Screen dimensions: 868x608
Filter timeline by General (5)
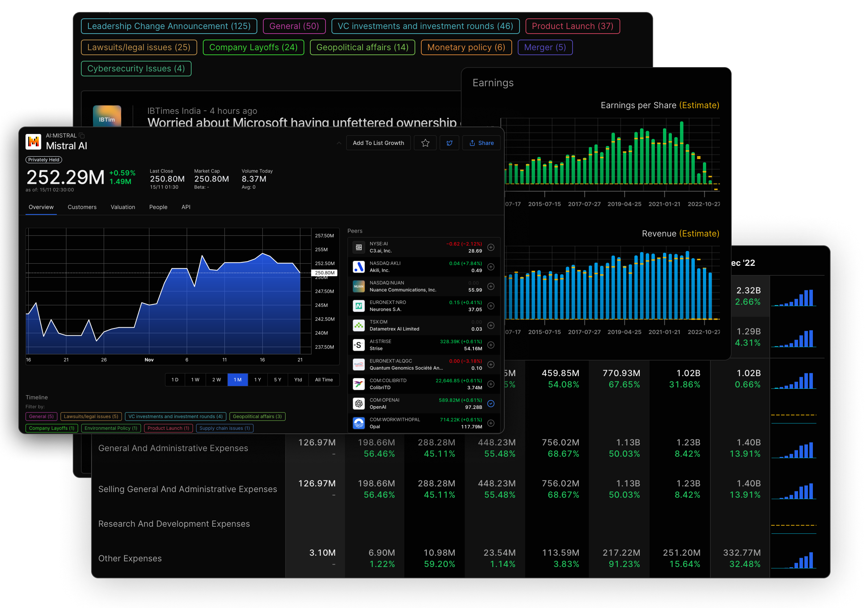pos(42,416)
